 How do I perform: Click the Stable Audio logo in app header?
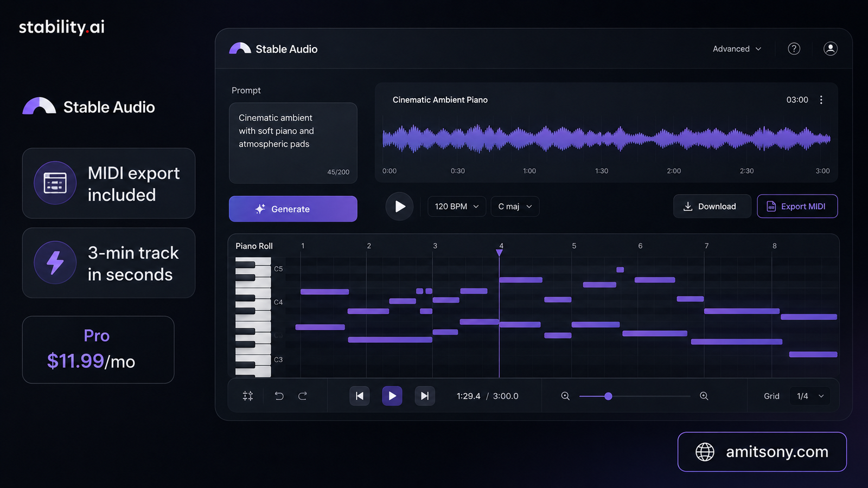tap(273, 49)
